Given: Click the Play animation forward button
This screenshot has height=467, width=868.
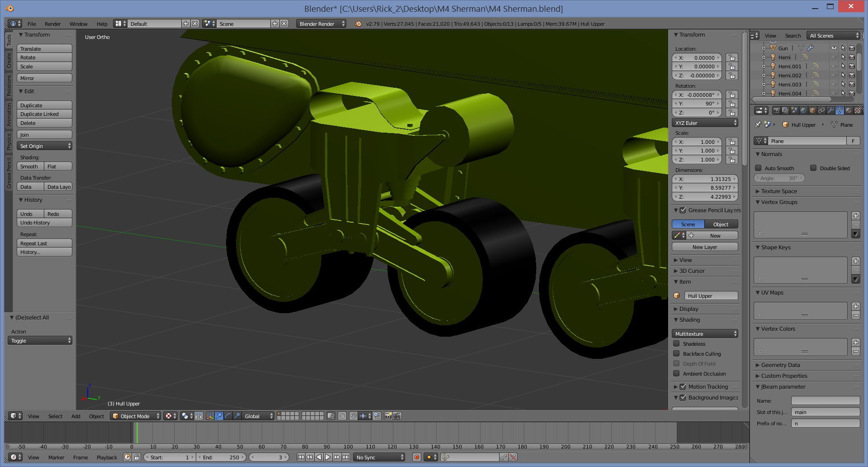Looking at the screenshot, I should click(x=328, y=457).
